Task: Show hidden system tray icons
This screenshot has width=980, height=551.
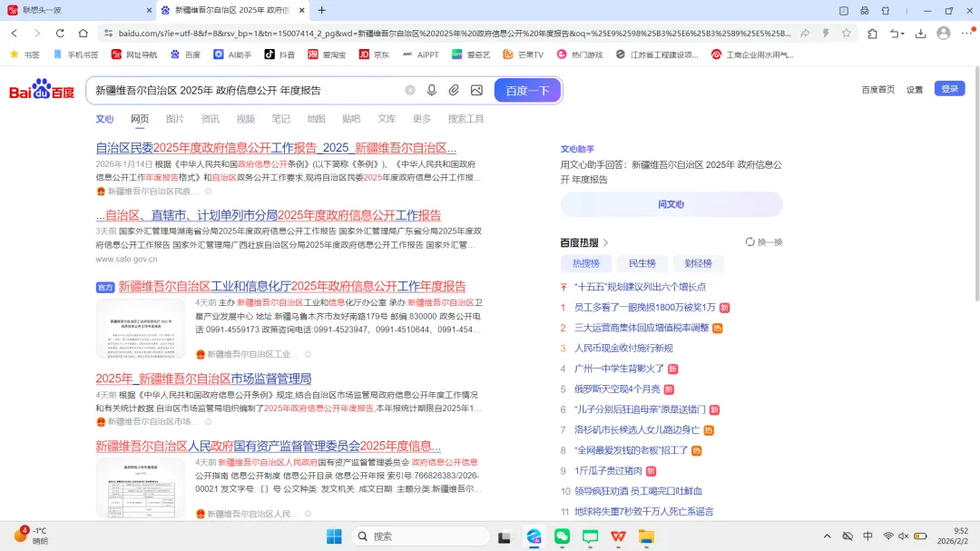Action: [827, 536]
